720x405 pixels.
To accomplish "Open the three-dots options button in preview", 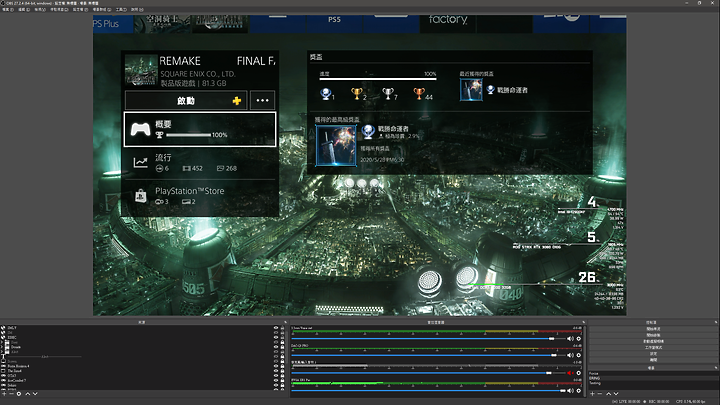I will pyautogui.click(x=262, y=100).
